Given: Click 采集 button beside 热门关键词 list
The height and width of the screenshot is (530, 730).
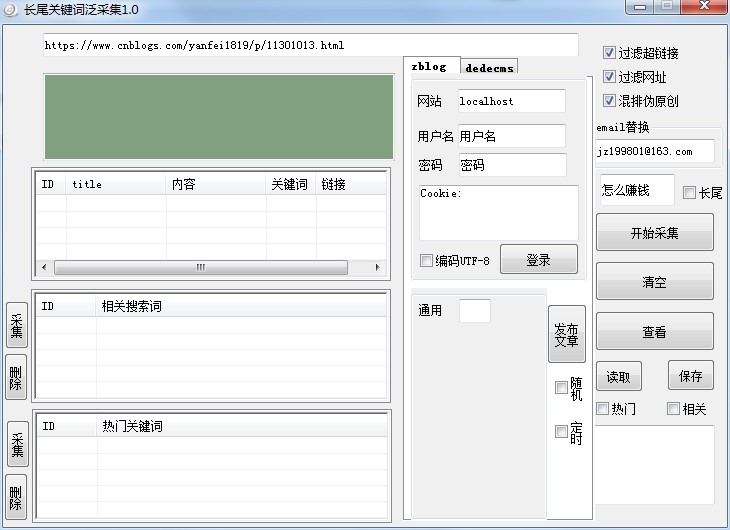Looking at the screenshot, I should [18, 444].
